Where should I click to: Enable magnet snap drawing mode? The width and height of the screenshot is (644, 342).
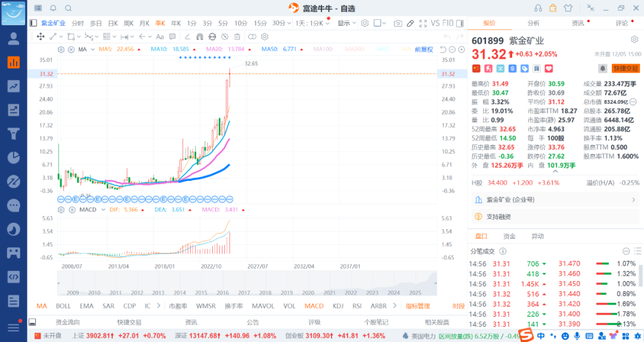[200, 36]
